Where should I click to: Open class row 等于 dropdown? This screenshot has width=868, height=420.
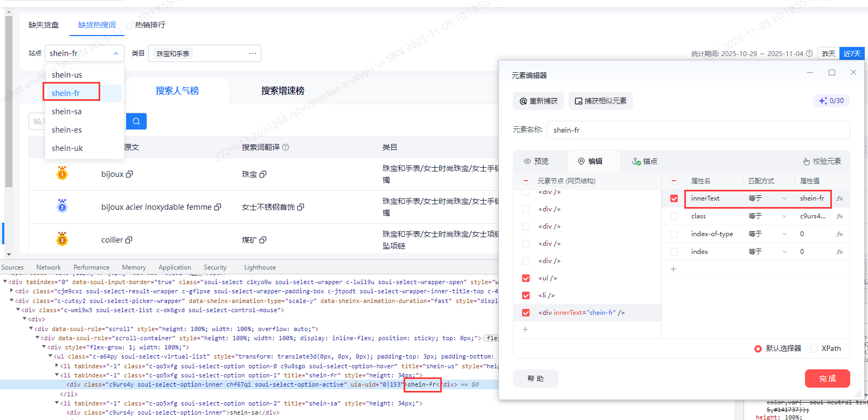[768, 216]
